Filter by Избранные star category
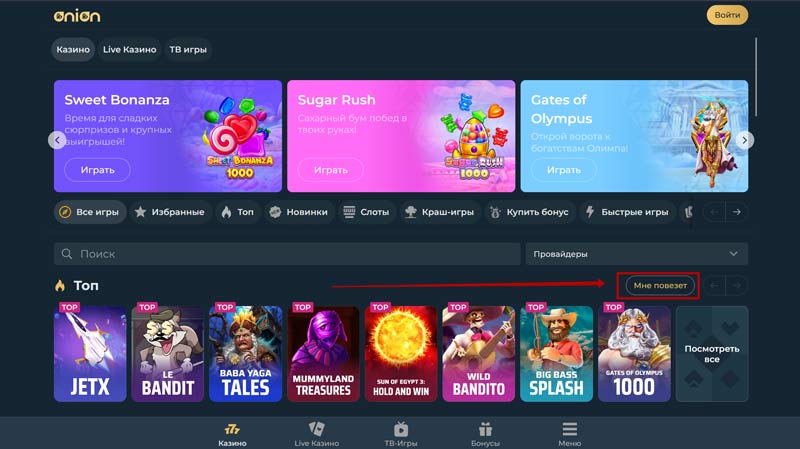 (x=170, y=212)
